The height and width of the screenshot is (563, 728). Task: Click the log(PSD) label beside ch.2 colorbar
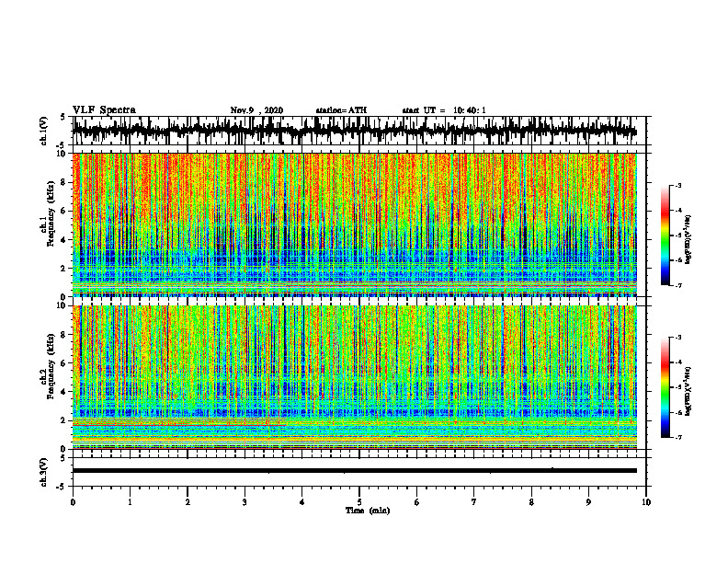pos(688,390)
